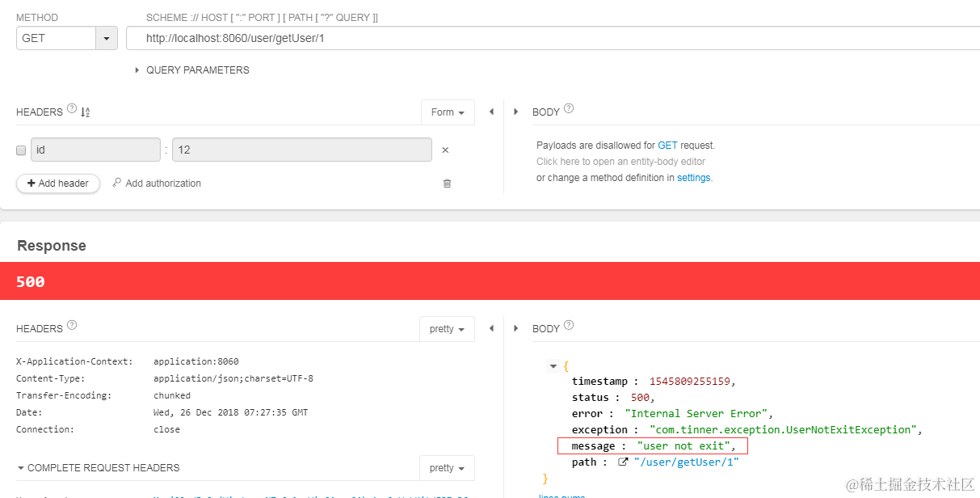Edit the request URL field
Image resolution: width=980 pixels, height=498 pixels.
pyautogui.click(x=553, y=38)
